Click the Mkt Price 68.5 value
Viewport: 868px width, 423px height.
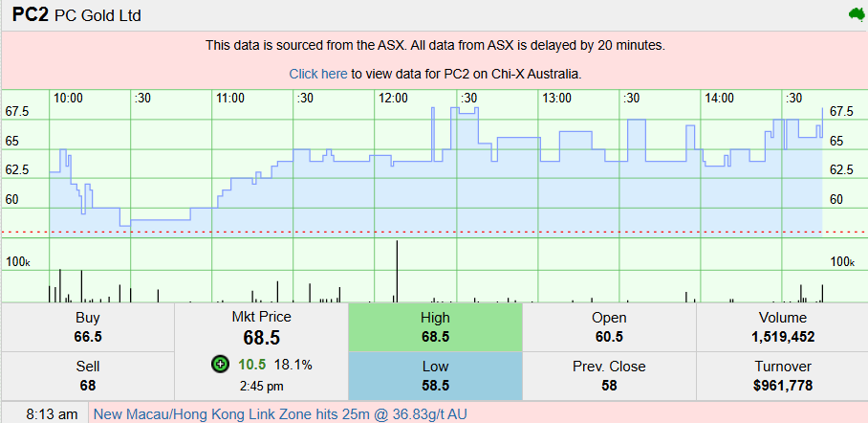(261, 339)
